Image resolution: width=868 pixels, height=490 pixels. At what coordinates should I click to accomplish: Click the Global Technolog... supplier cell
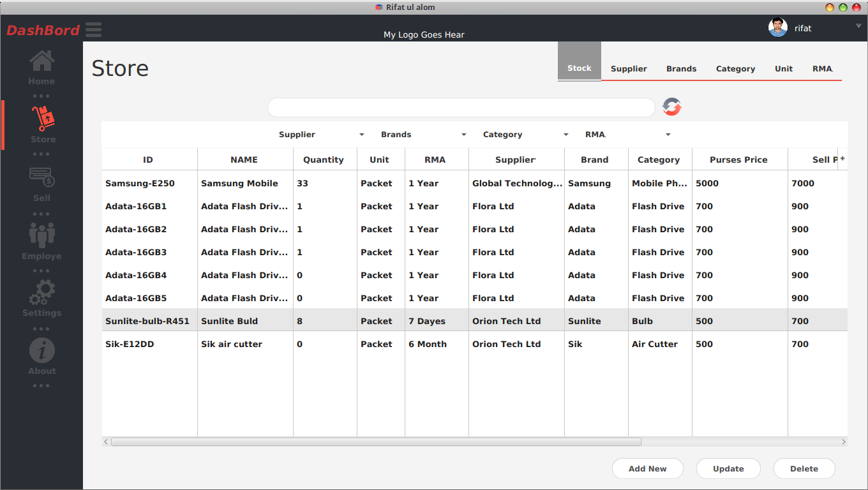click(518, 183)
